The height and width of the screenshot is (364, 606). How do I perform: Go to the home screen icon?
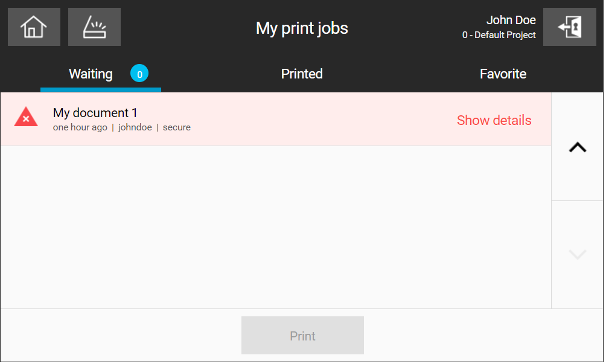[x=34, y=27]
